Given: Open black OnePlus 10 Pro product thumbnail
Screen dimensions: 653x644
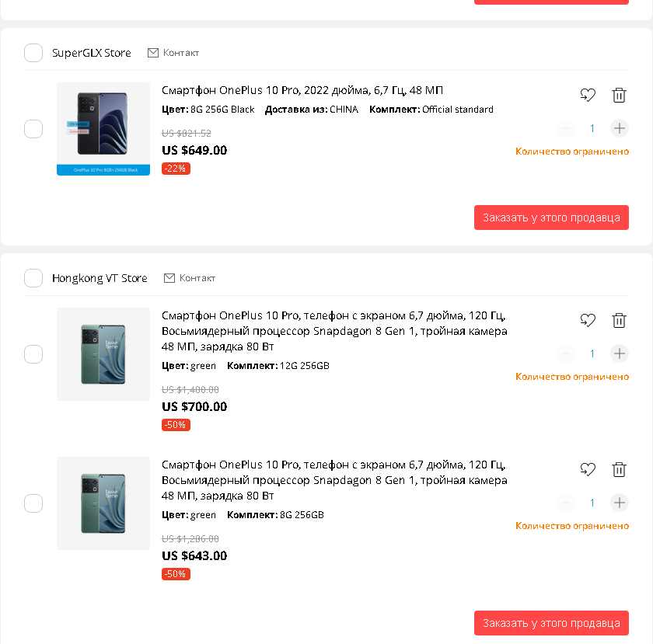Looking at the screenshot, I should (x=103, y=129).
